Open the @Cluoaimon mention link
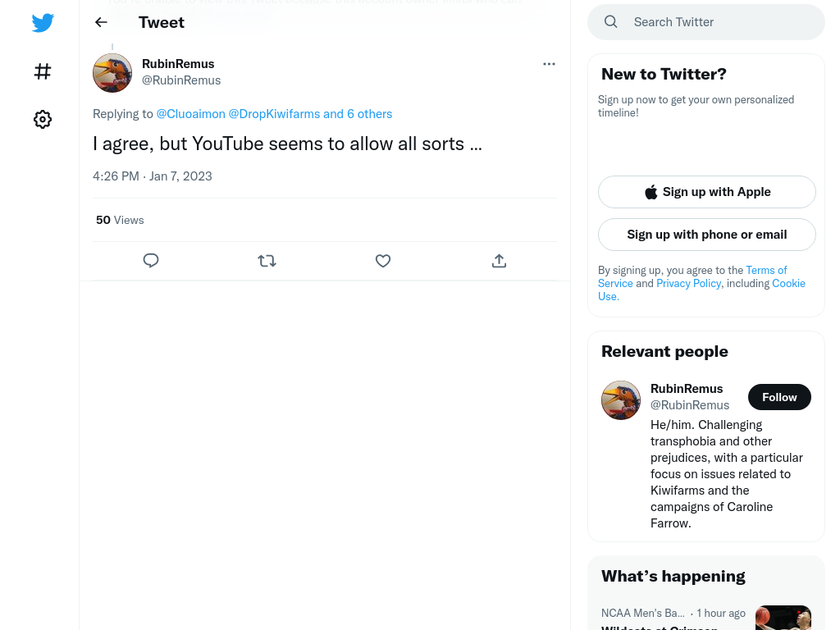 tap(190, 114)
